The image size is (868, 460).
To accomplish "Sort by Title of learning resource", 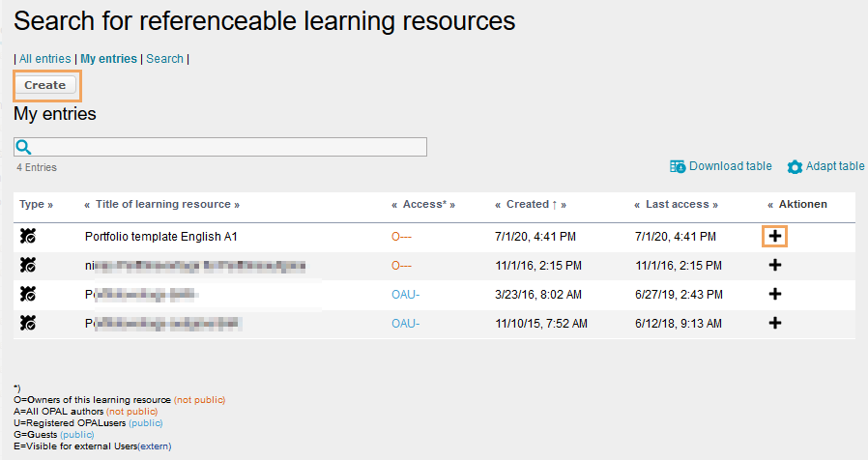I will [x=162, y=205].
